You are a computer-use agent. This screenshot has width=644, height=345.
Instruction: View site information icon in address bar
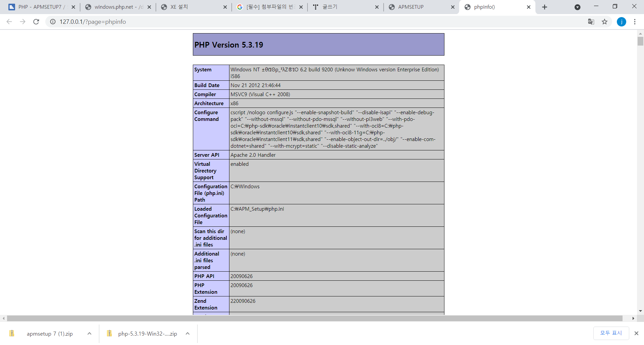(53, 22)
